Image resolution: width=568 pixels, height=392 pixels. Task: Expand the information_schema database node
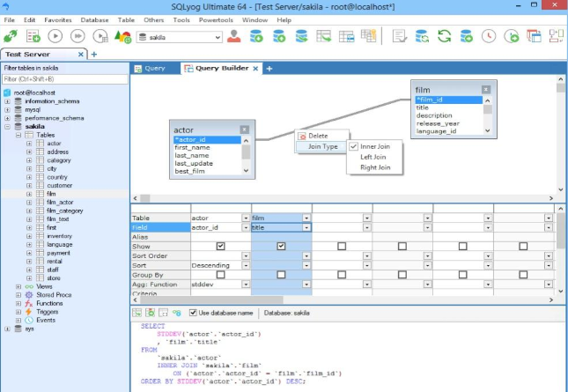[x=7, y=101]
